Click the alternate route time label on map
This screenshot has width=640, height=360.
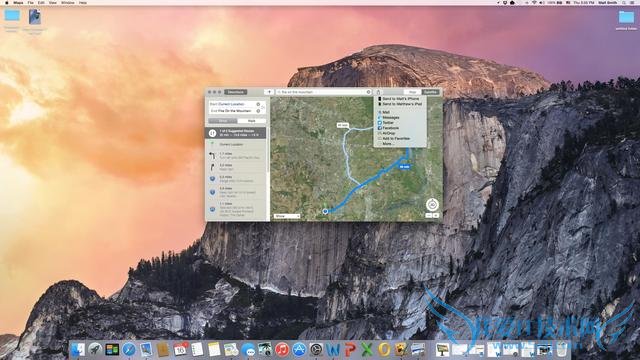pyautogui.click(x=343, y=125)
